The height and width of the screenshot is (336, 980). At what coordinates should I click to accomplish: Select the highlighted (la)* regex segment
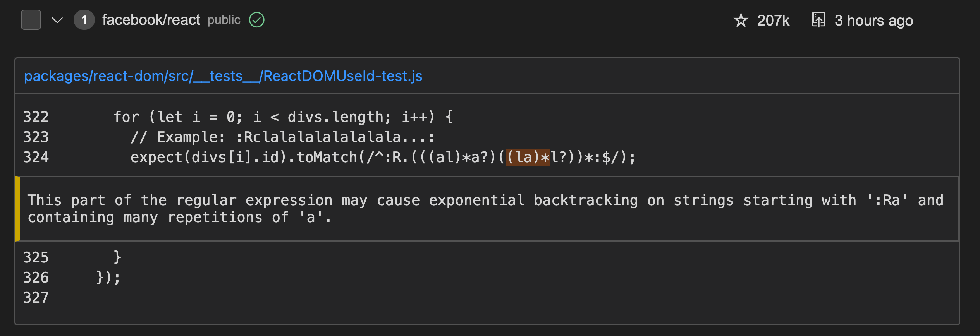[528, 157]
